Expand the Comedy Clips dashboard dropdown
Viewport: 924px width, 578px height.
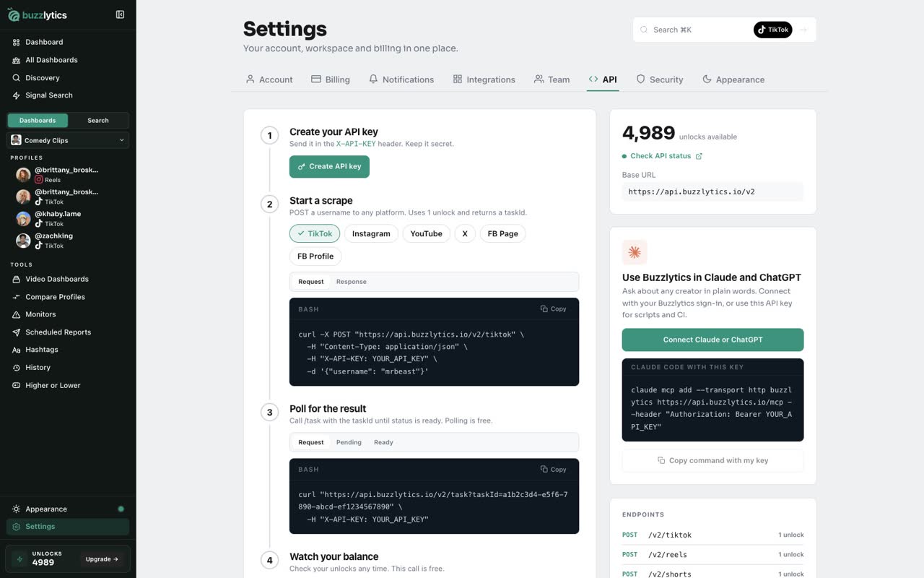click(68, 140)
